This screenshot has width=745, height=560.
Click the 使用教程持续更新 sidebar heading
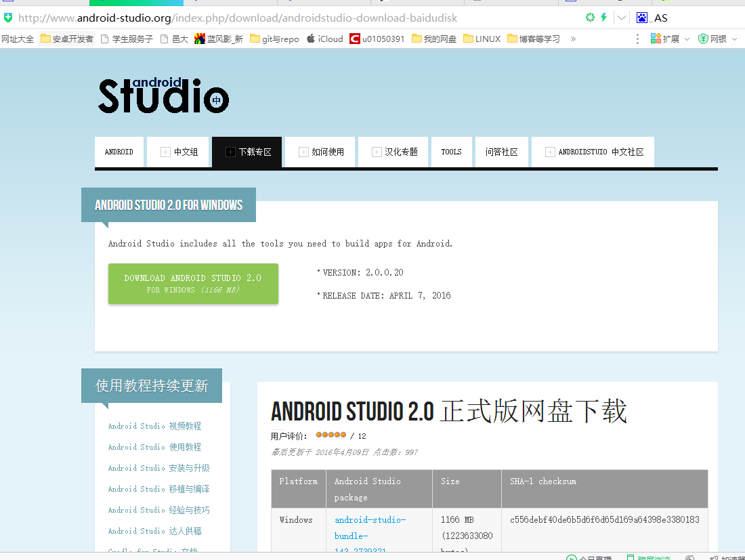152,386
